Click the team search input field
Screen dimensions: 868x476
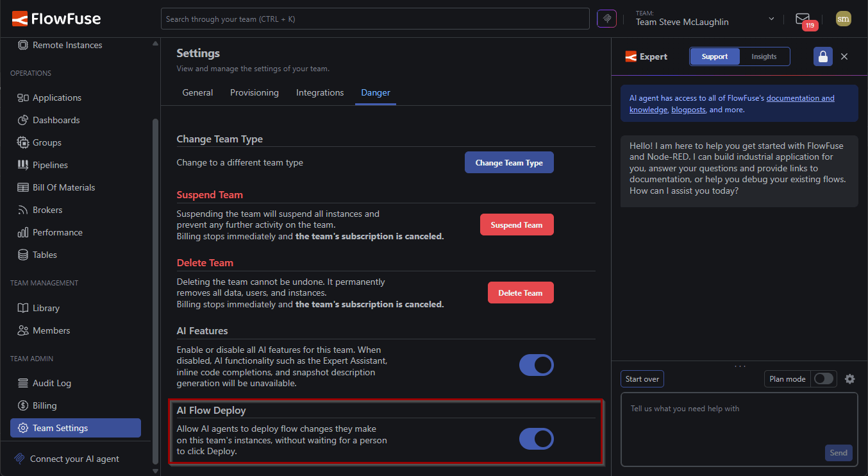(375, 19)
